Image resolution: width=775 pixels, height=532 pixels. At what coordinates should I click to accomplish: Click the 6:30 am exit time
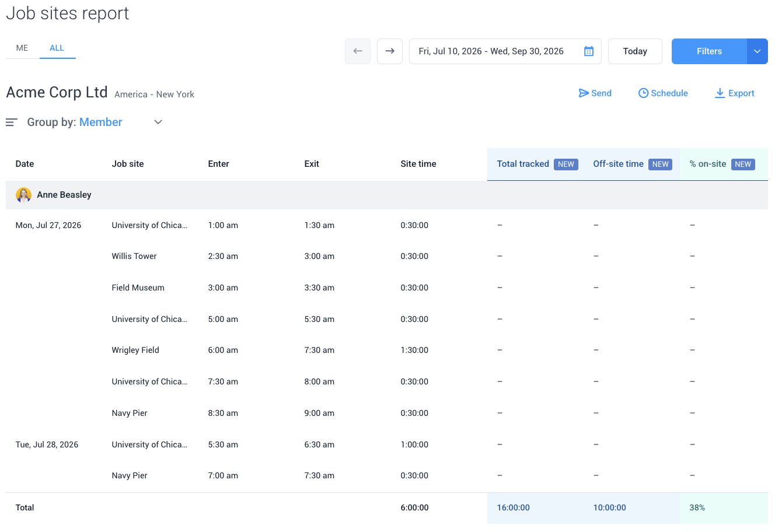tap(319, 444)
